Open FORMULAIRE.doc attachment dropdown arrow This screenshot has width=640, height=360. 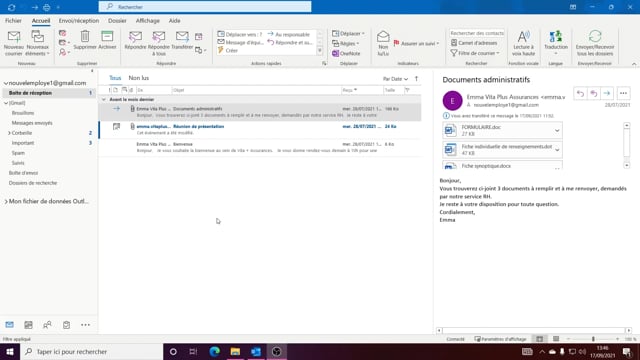[557, 131]
